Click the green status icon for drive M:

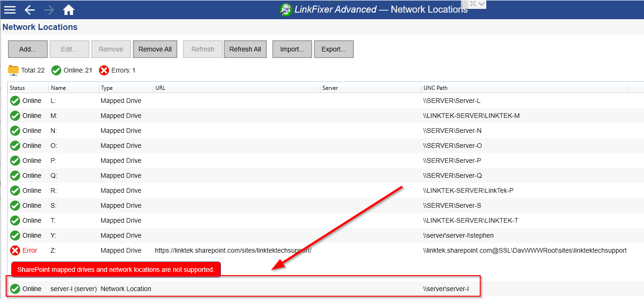[15, 116]
